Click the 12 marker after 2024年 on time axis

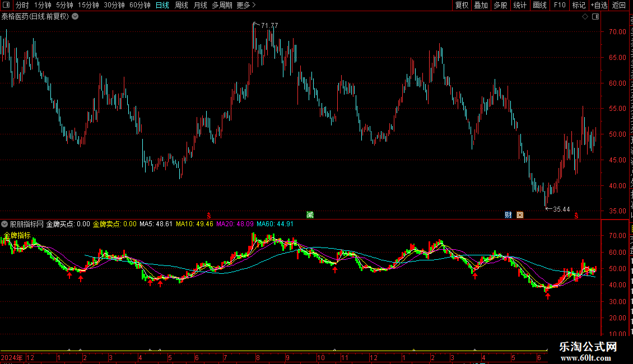pos(30,357)
